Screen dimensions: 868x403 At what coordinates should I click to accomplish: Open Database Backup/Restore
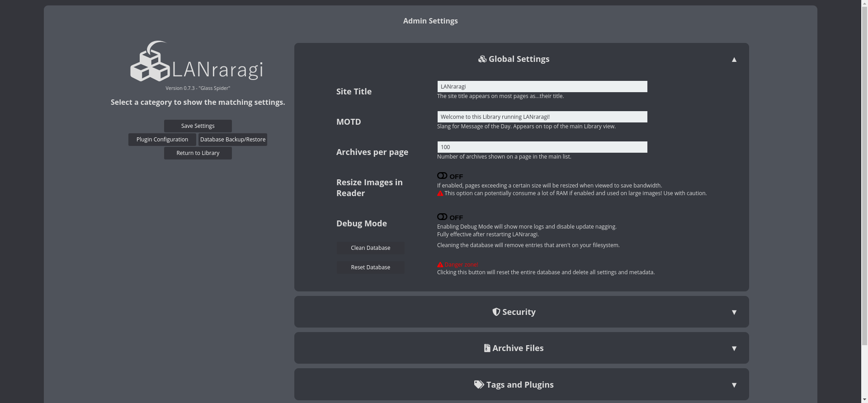click(233, 140)
